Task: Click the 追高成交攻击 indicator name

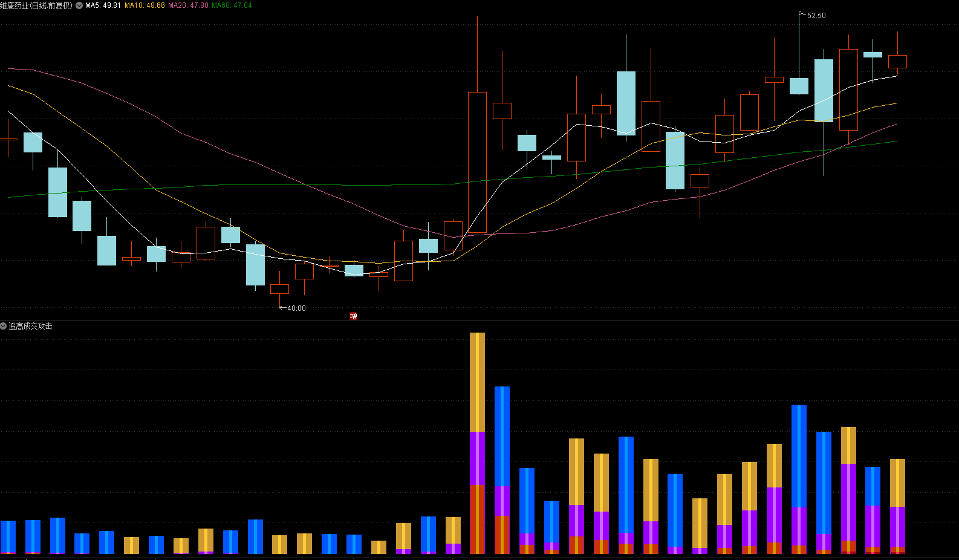Action: coord(30,326)
